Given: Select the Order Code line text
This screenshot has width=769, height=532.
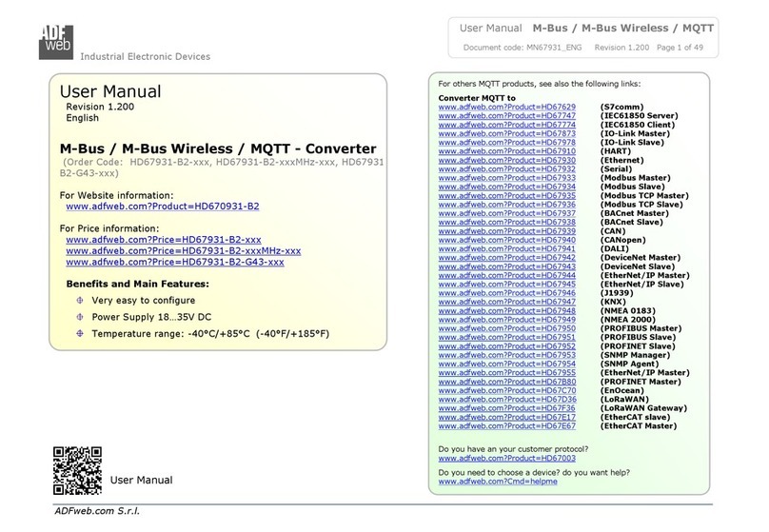Looking at the screenshot, I should [222, 167].
